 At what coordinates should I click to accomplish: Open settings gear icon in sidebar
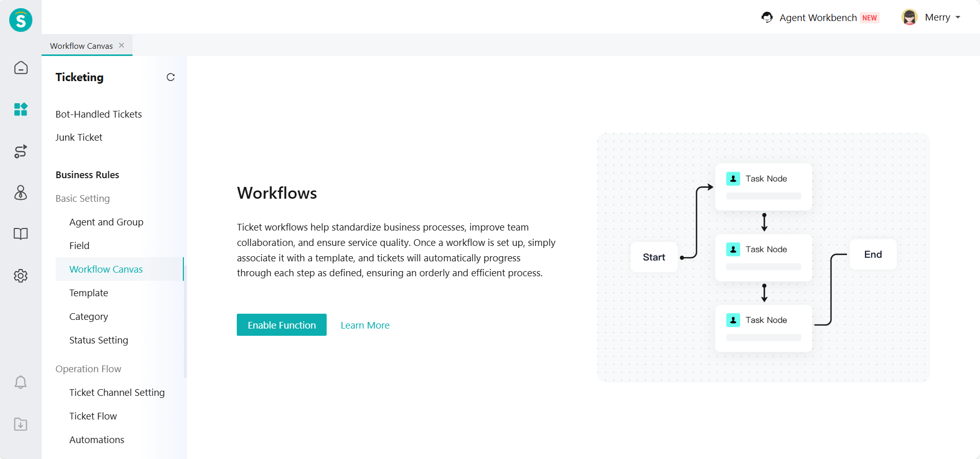coord(21,276)
